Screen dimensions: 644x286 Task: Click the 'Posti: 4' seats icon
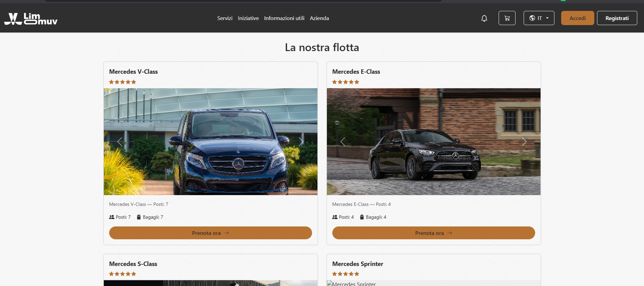coord(335,217)
